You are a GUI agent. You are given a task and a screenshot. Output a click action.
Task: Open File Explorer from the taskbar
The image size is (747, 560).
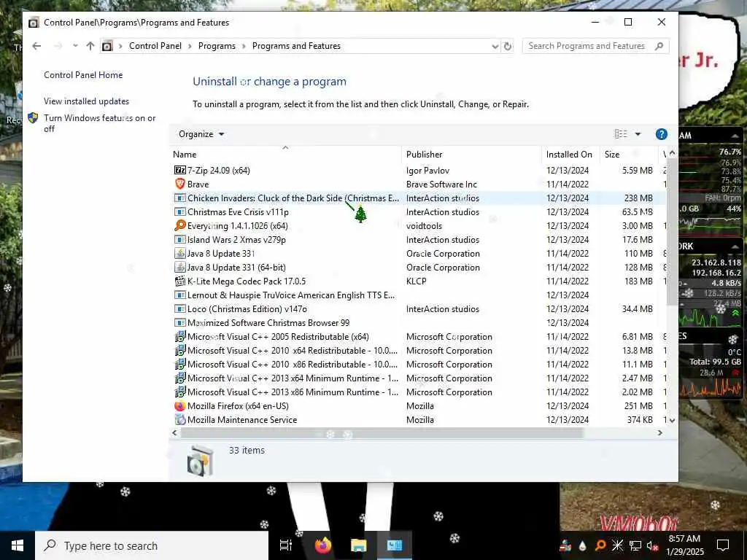point(359,545)
